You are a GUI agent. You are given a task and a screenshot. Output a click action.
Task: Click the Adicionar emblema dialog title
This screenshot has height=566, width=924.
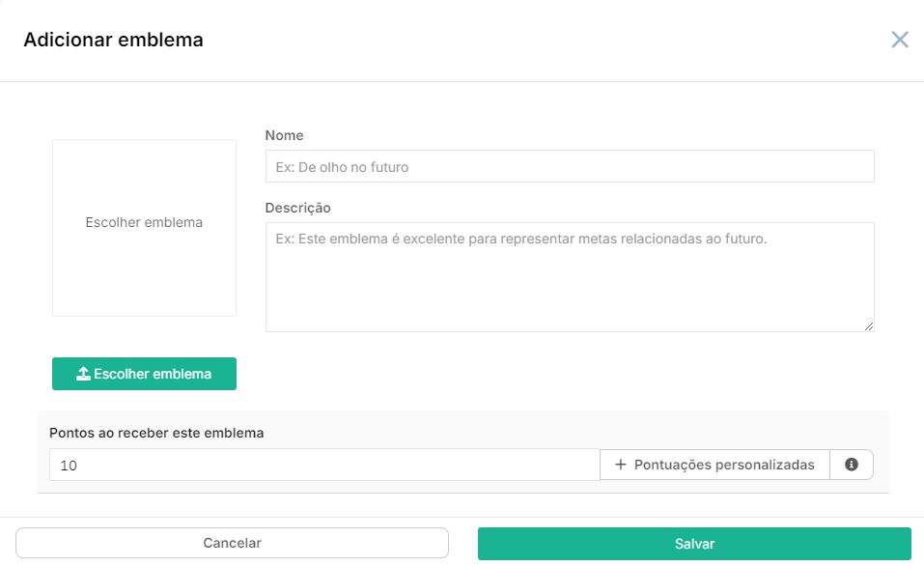pos(113,40)
